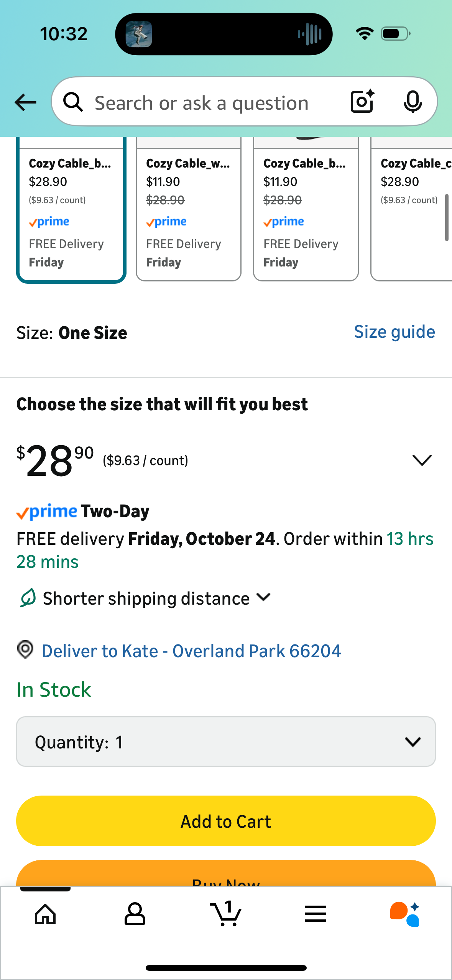Open camera lens search icon
452x980 pixels.
click(362, 102)
